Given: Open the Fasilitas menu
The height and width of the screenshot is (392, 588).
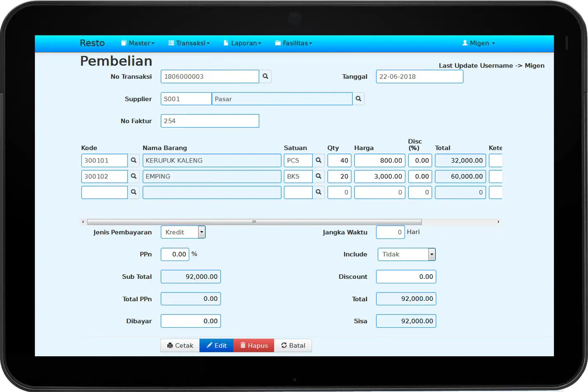Looking at the screenshot, I should coord(293,43).
